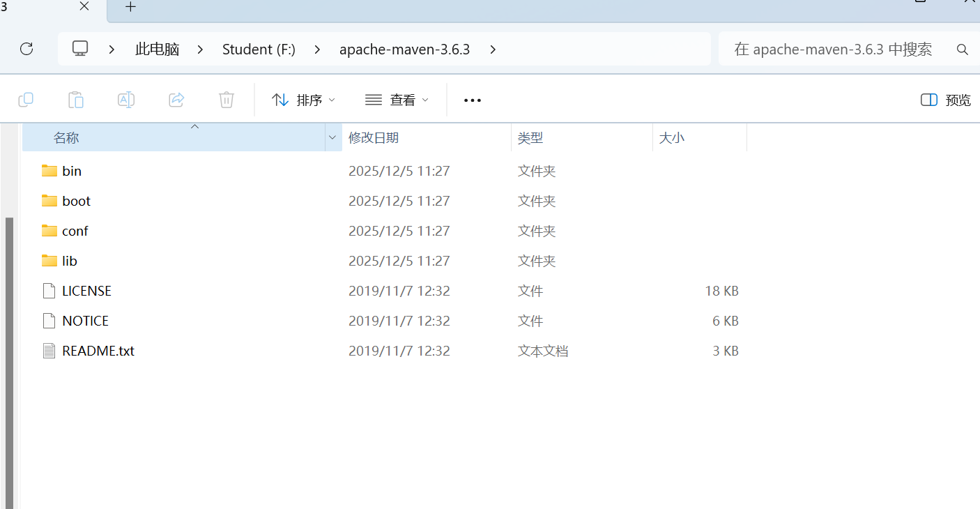This screenshot has height=509, width=980.
Task: Click the paste clipboard icon
Action: coord(76,100)
